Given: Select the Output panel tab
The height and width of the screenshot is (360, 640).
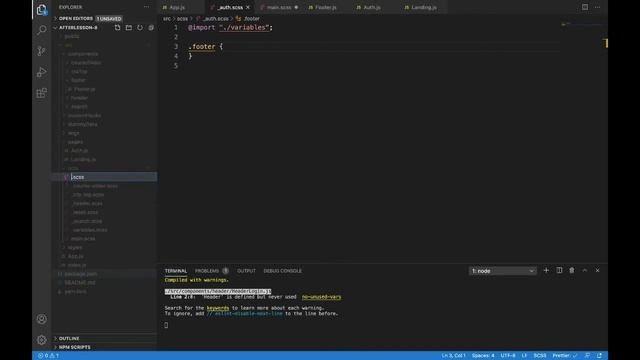Looking at the screenshot, I should pos(246,271).
